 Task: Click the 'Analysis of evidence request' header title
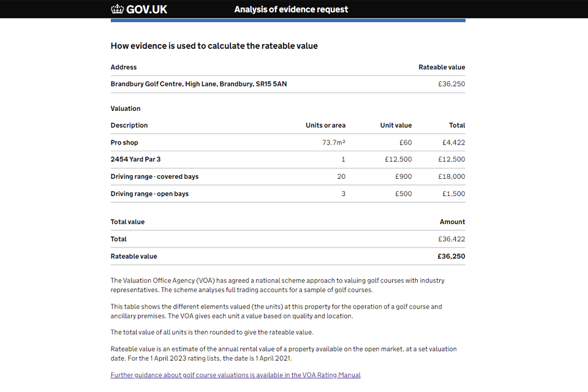291,9
